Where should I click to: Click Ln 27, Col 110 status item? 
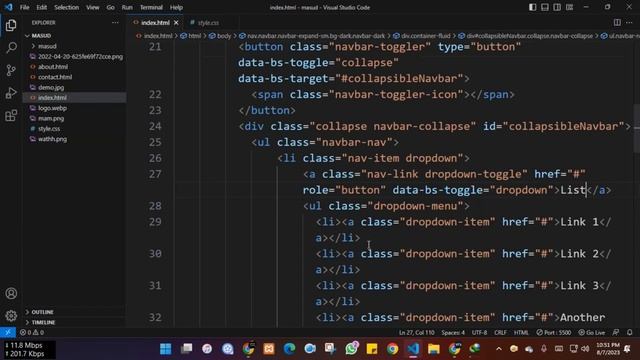416,332
